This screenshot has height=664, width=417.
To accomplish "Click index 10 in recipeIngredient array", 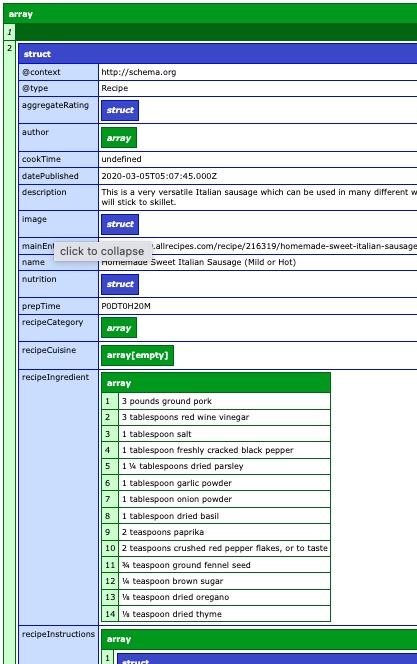I will coord(110,548).
